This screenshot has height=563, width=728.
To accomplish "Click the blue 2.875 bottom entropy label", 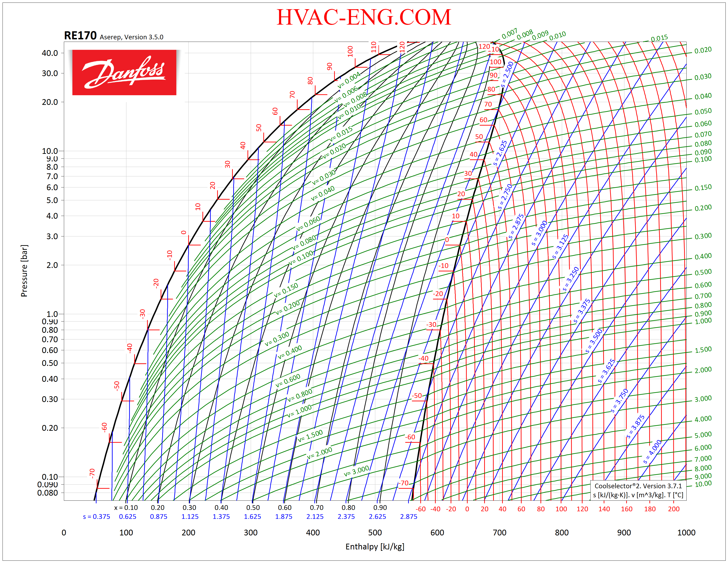I will (409, 517).
